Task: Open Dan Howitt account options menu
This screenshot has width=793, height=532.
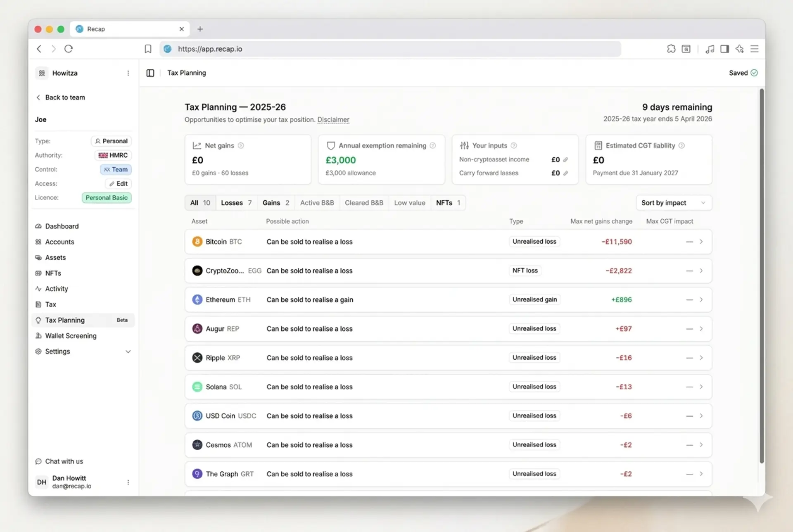Action: pyautogui.click(x=128, y=482)
